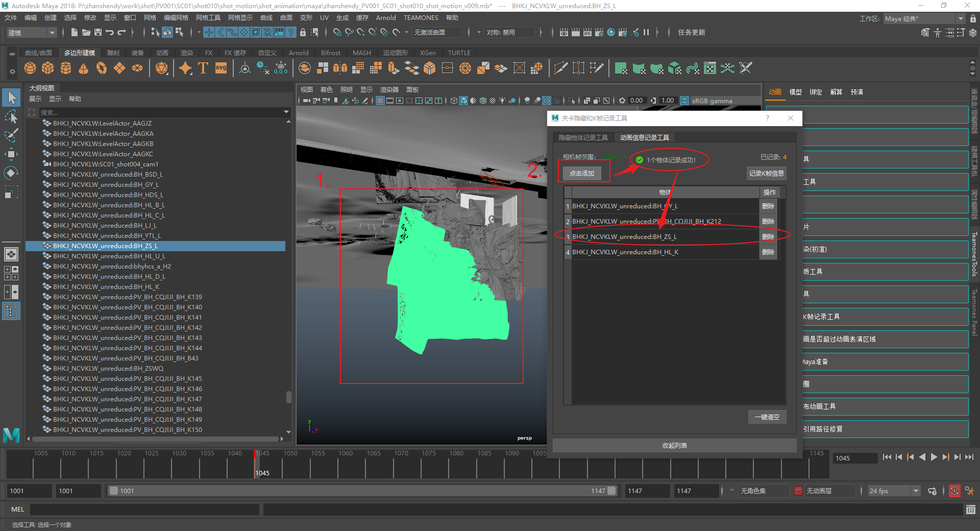Expand the Maya 经典 workspace dropdown

point(924,18)
